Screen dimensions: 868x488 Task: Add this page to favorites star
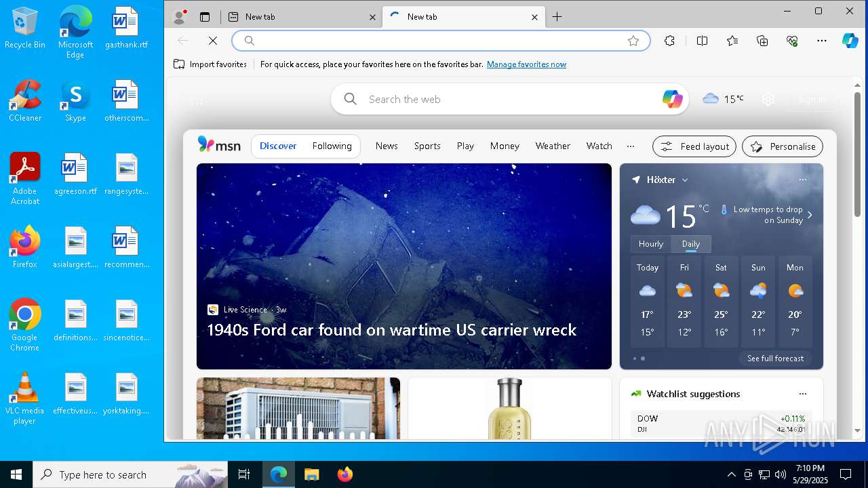(x=633, y=41)
